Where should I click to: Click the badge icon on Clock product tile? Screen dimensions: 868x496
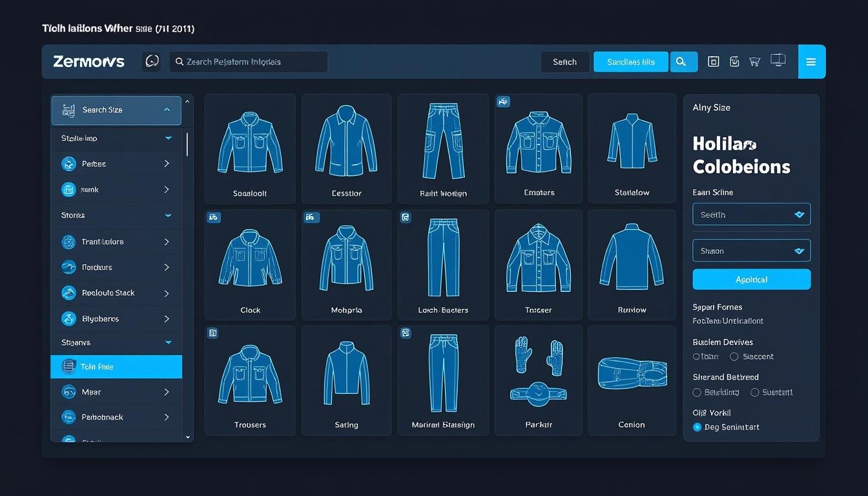click(213, 218)
